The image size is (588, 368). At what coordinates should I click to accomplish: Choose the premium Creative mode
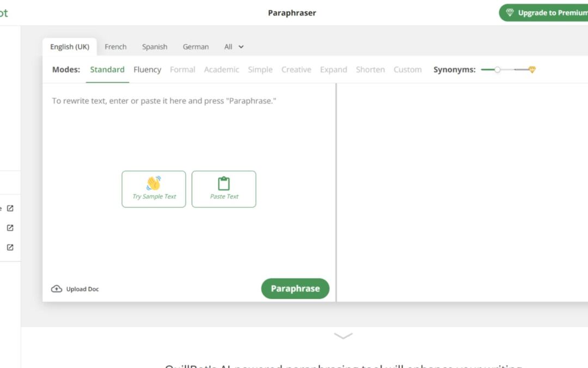tap(296, 70)
